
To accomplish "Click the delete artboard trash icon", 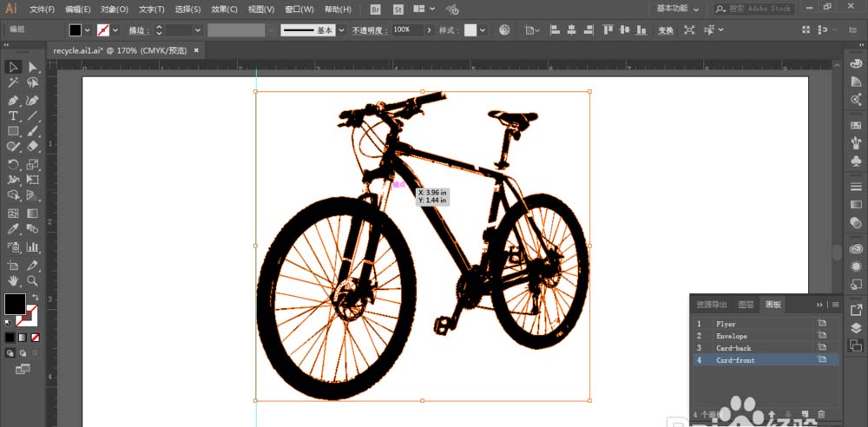I will click(821, 415).
